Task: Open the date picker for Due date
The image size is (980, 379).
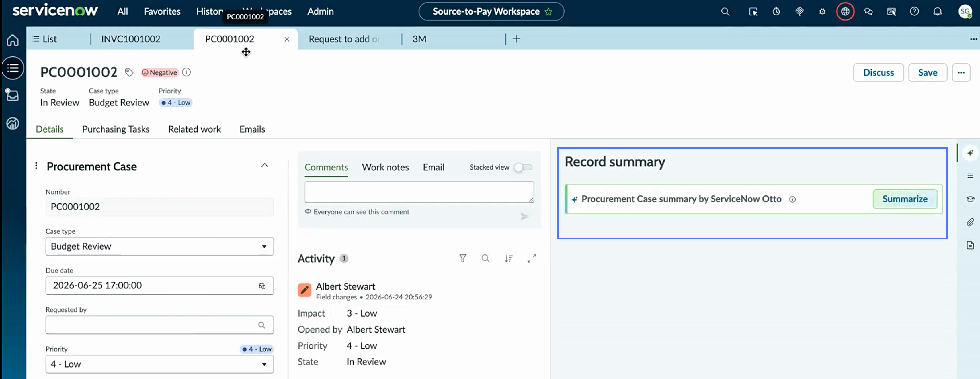Action: 262,286
